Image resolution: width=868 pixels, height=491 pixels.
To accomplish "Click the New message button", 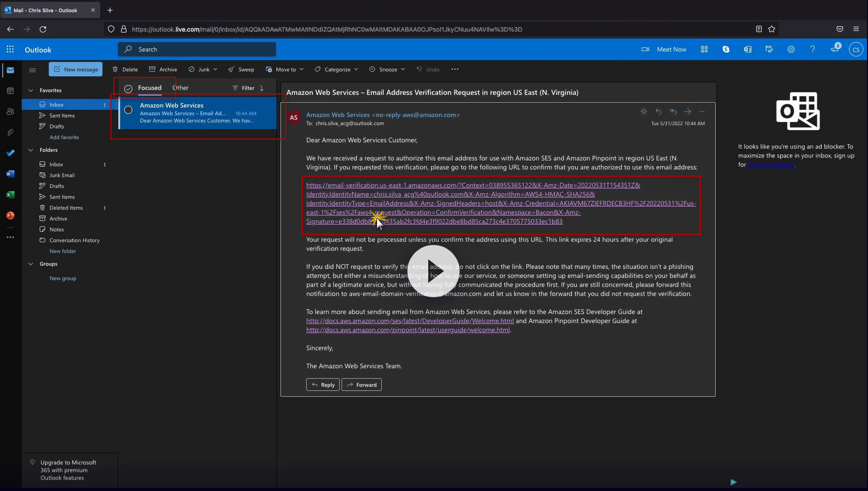I will 76,69.
